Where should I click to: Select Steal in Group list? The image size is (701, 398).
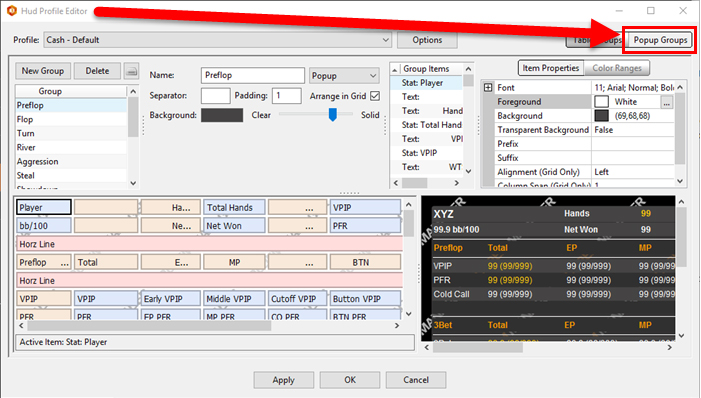tap(72, 175)
